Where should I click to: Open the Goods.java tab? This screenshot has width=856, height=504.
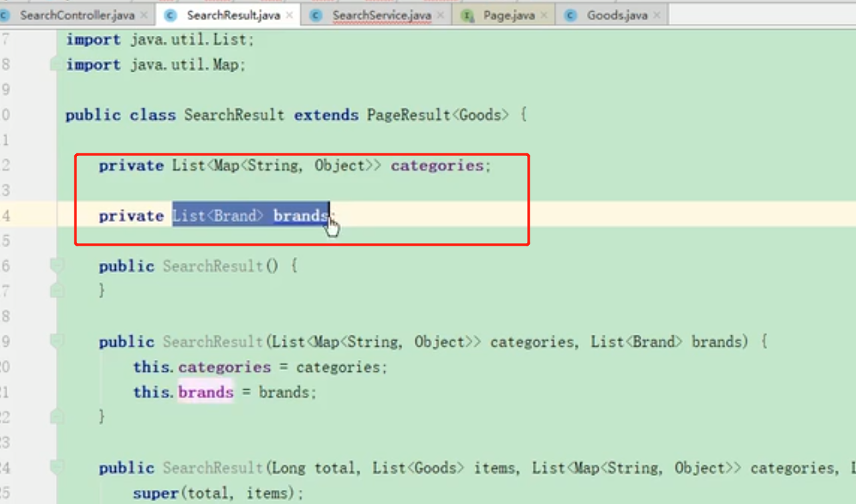pos(617,15)
